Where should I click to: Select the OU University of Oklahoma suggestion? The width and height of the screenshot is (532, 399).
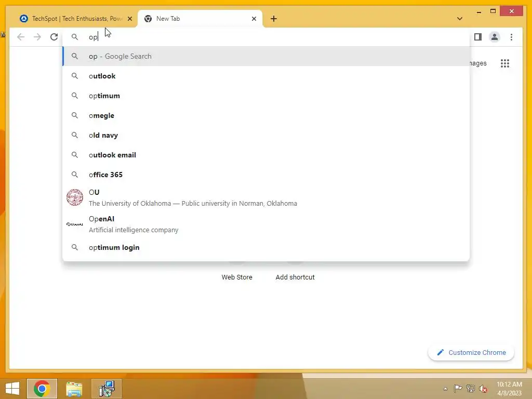(267, 197)
